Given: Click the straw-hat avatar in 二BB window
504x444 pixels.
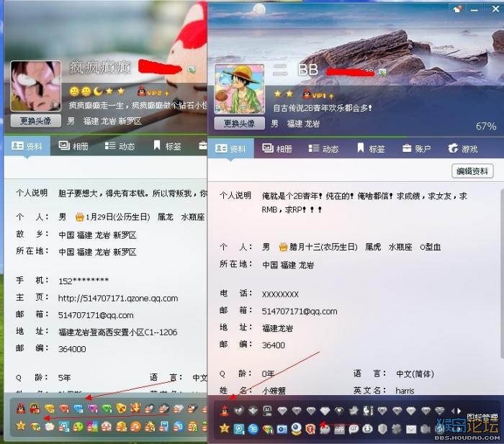Looking at the screenshot, I should click(x=240, y=89).
